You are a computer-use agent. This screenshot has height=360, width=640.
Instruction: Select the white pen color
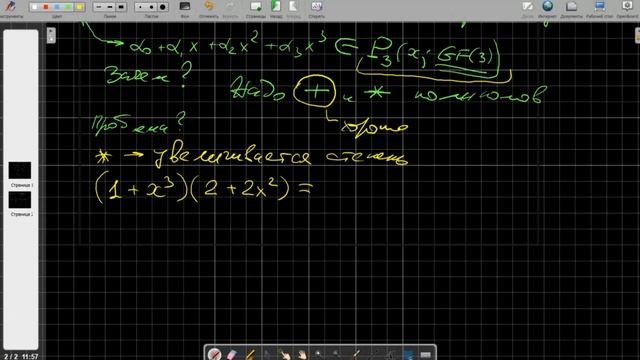coord(34,7)
